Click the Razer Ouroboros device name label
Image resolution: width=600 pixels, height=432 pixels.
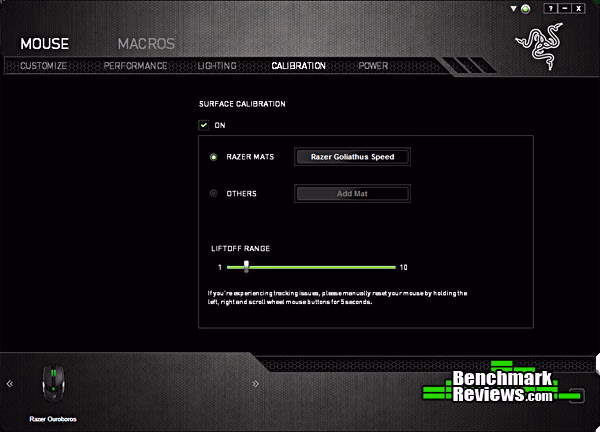point(53,419)
